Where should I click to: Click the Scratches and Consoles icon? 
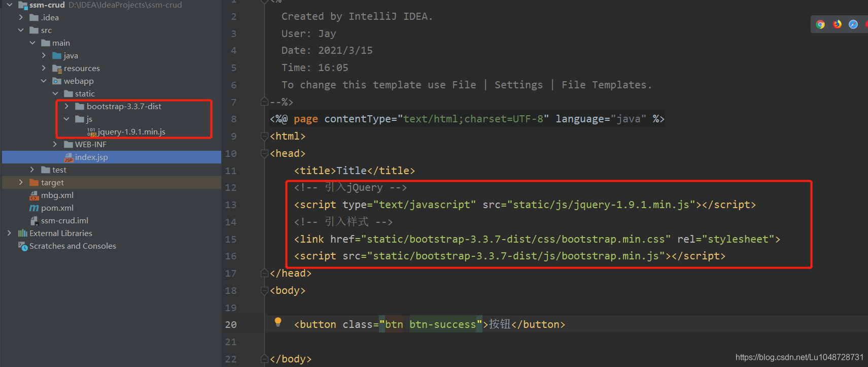tap(23, 246)
